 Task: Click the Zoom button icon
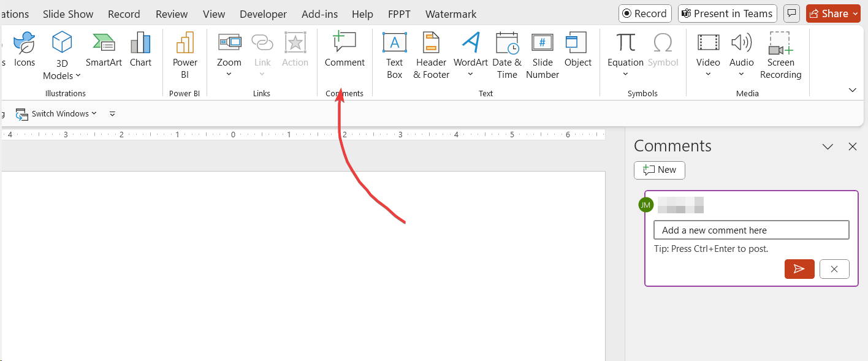pos(229,43)
